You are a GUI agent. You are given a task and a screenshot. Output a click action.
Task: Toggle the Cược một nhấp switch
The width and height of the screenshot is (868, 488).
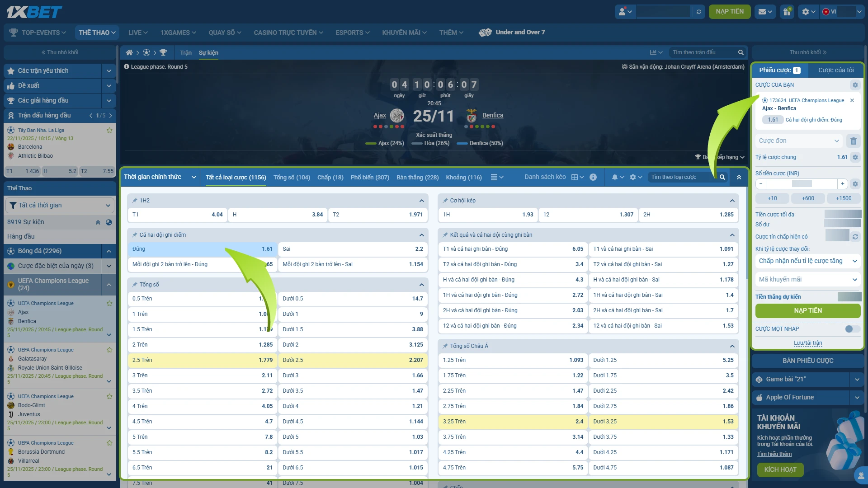(853, 329)
